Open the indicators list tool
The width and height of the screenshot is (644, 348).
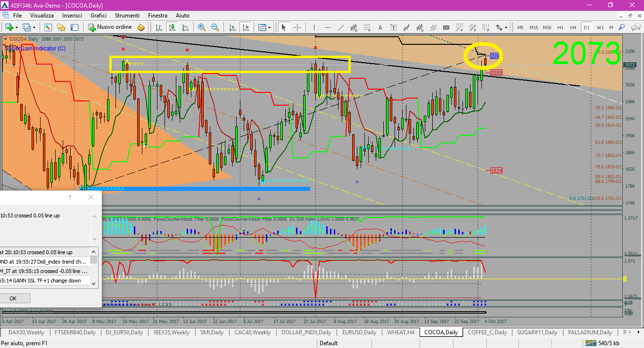click(x=262, y=27)
